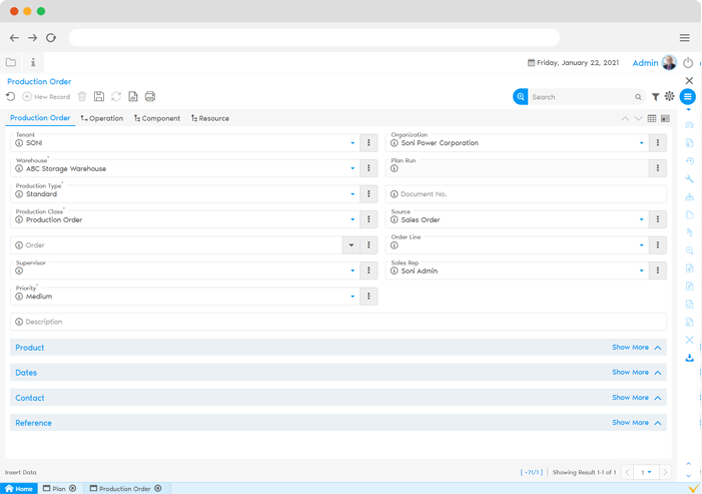The width and height of the screenshot is (702, 494).
Task: Click the Undo changes icon
Action: point(11,97)
